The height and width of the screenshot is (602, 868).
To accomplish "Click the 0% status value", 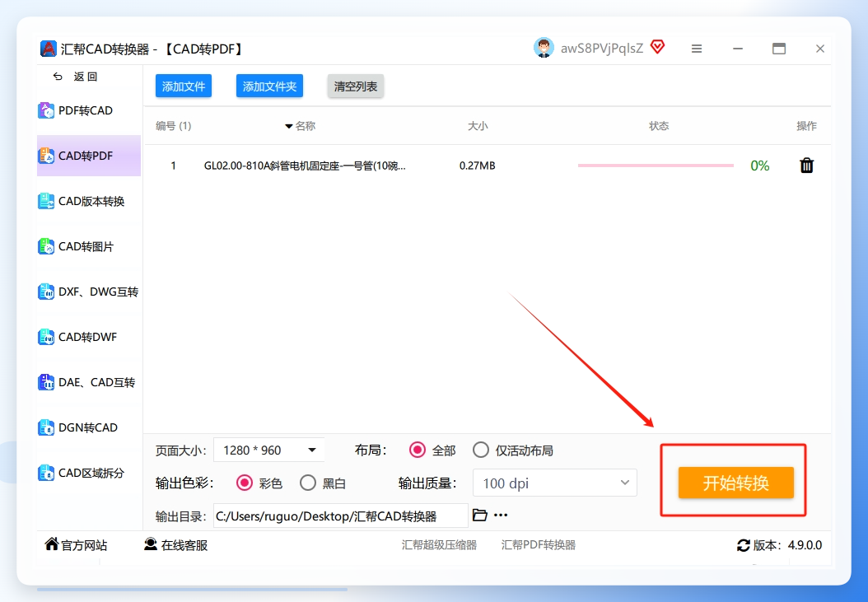I will coord(759,166).
